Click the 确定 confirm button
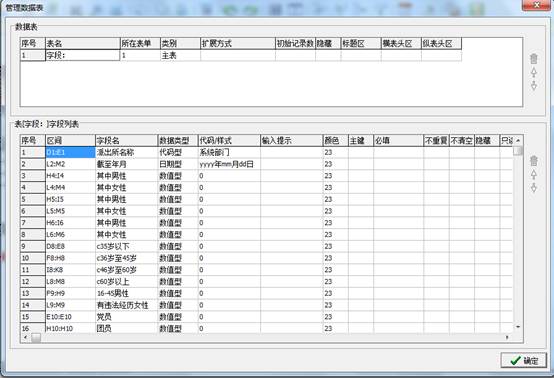Image resolution: width=554 pixels, height=378 pixels. pos(524,360)
